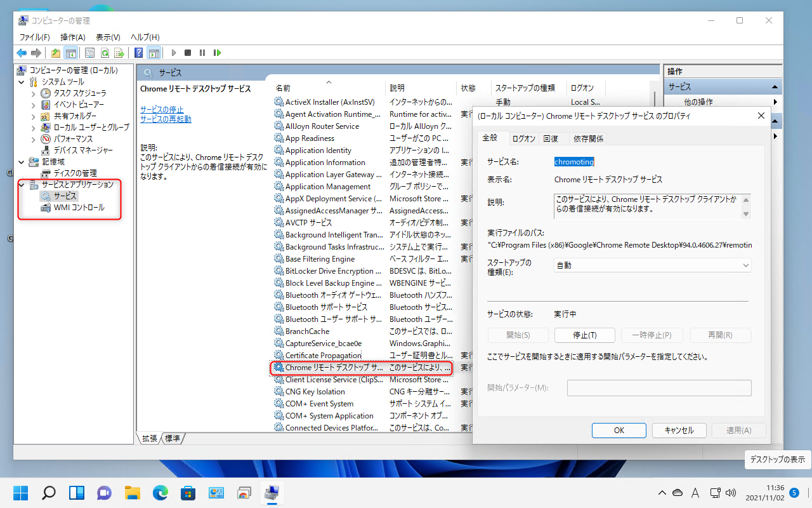This screenshot has width=812, height=508.
Task: Open the Windows Start menu
Action: [x=21, y=493]
